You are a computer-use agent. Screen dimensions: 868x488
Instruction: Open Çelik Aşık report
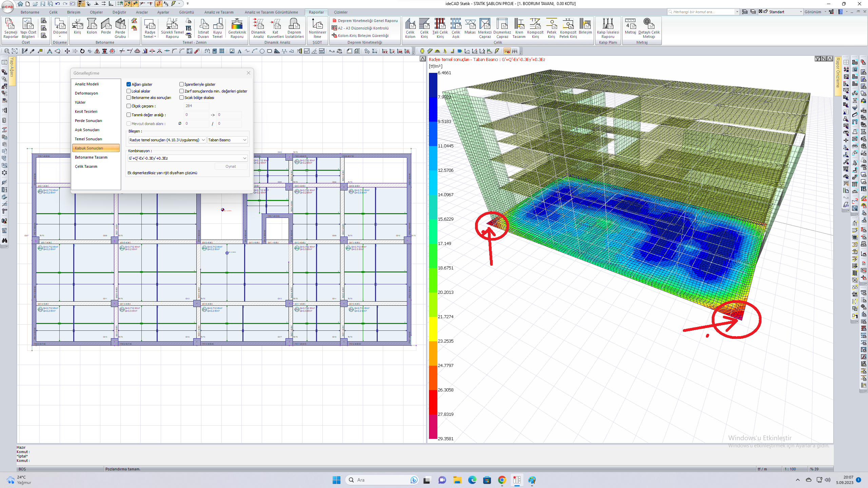tap(456, 28)
